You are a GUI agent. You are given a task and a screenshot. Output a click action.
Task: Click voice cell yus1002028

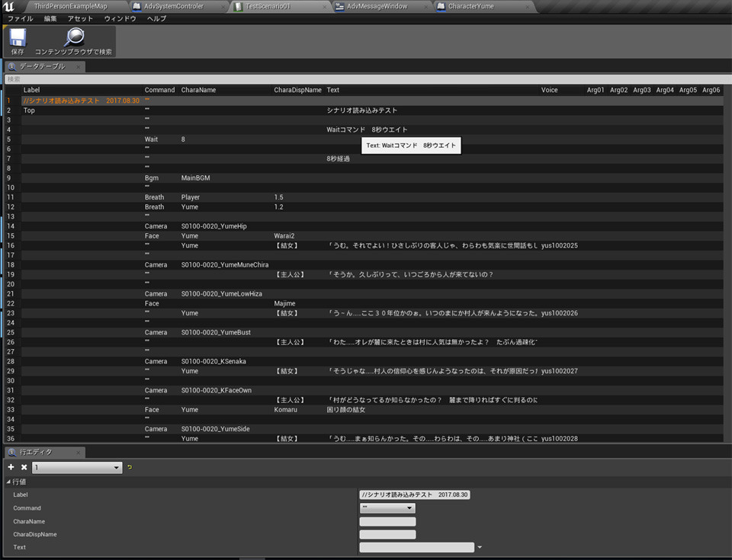click(x=559, y=439)
